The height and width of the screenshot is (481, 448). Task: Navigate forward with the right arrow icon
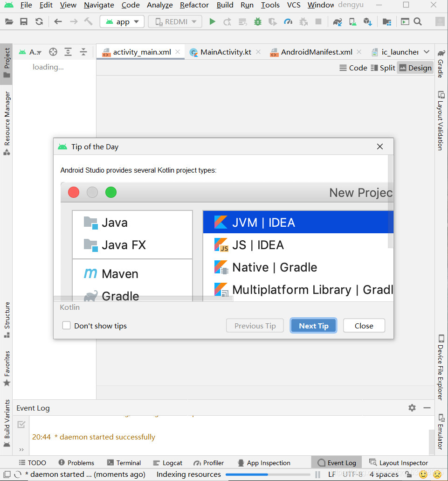click(74, 21)
